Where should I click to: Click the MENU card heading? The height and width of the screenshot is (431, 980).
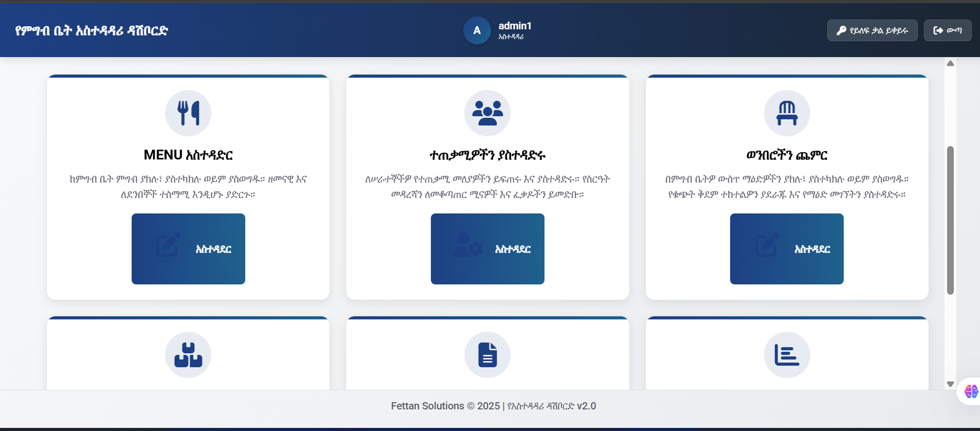click(188, 155)
